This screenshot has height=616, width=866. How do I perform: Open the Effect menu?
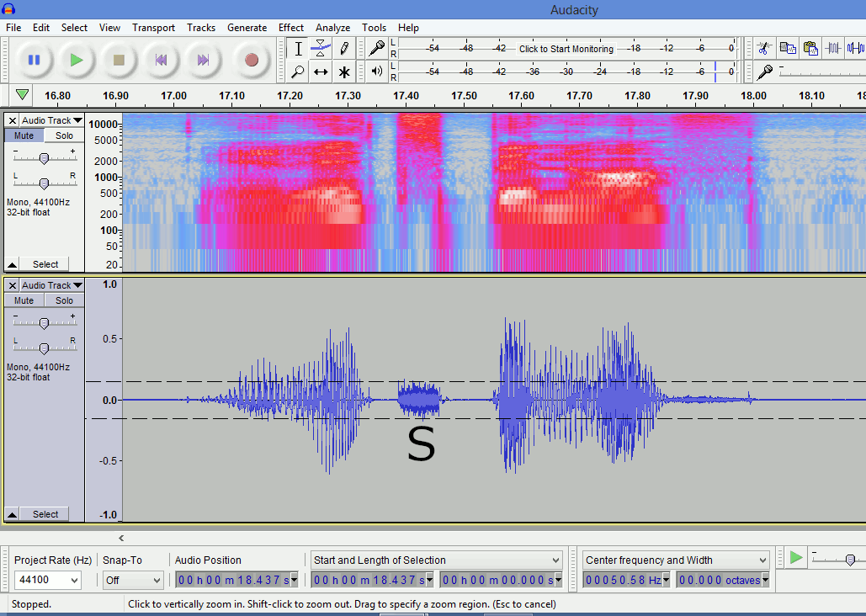[291, 28]
